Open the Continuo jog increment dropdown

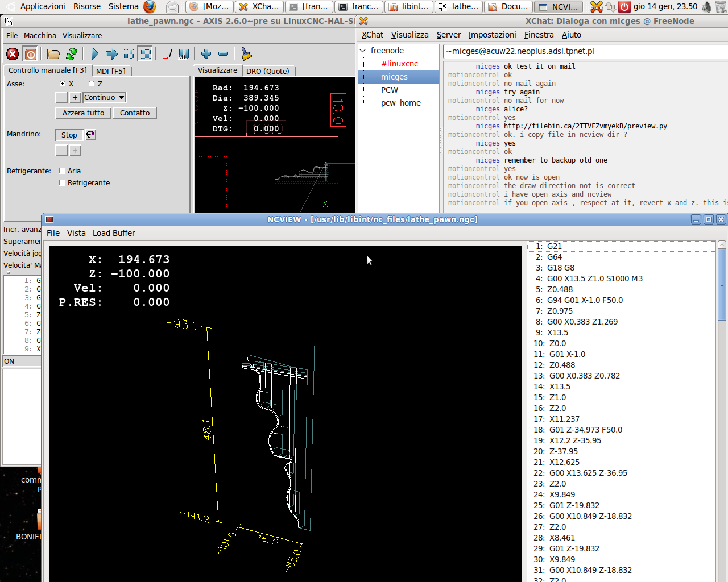tap(104, 98)
